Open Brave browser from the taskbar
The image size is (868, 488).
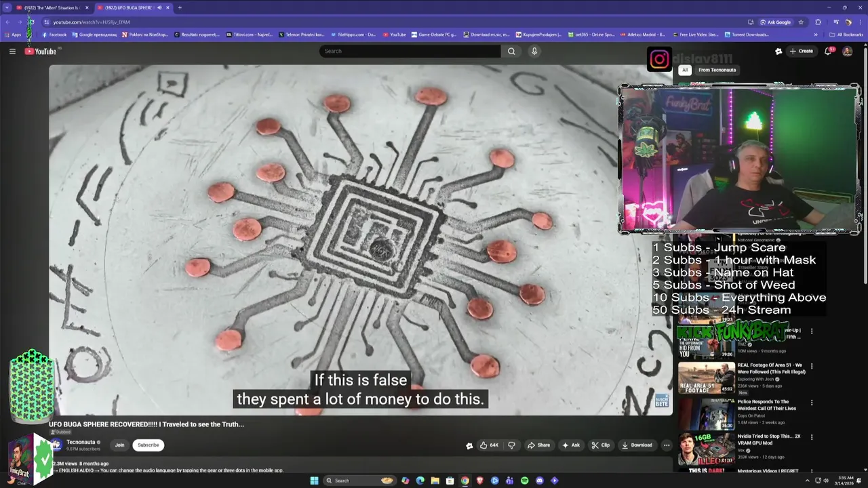click(x=479, y=481)
